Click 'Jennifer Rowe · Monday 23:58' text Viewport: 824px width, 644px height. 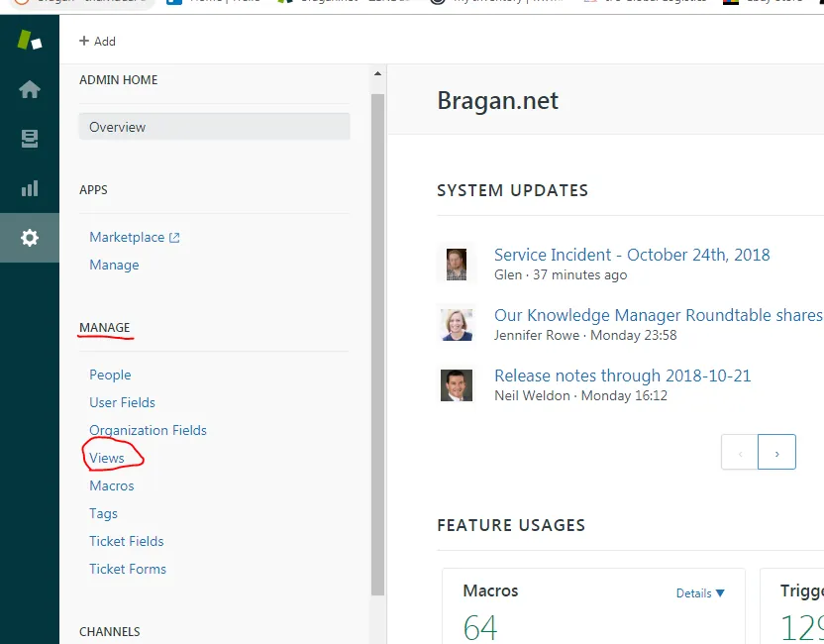click(585, 336)
